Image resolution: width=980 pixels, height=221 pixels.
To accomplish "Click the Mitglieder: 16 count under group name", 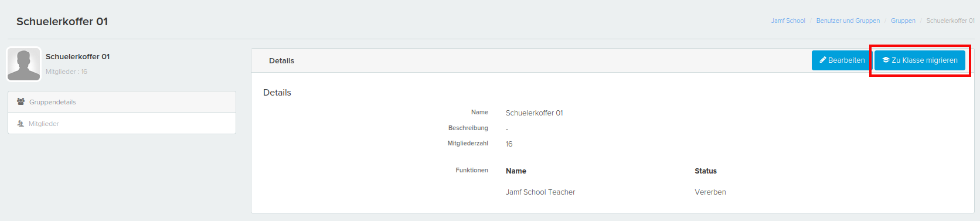I will [x=66, y=72].
